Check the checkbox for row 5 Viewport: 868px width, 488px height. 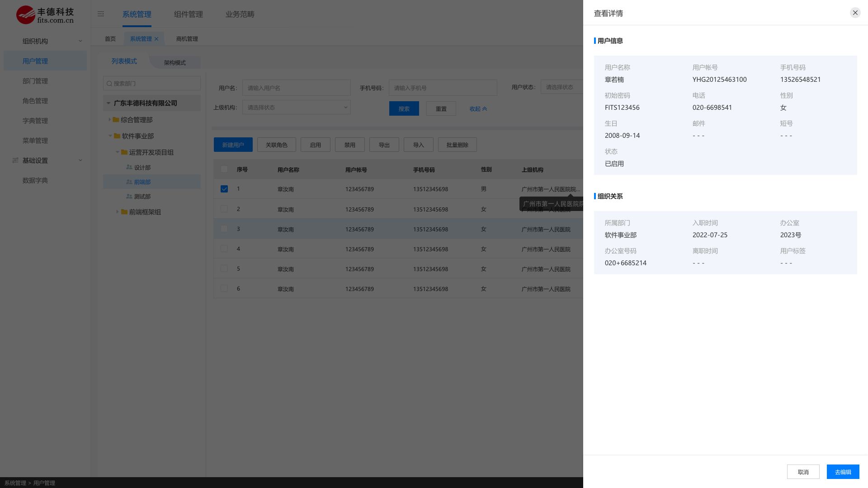[x=224, y=268]
